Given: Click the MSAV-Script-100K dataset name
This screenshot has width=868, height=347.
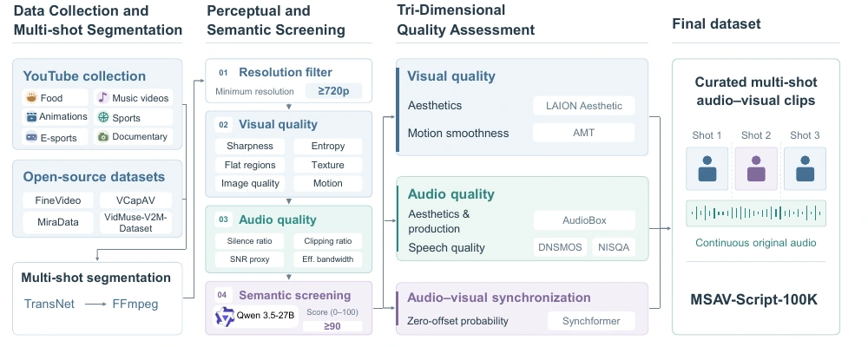Looking at the screenshot, I should tap(756, 300).
